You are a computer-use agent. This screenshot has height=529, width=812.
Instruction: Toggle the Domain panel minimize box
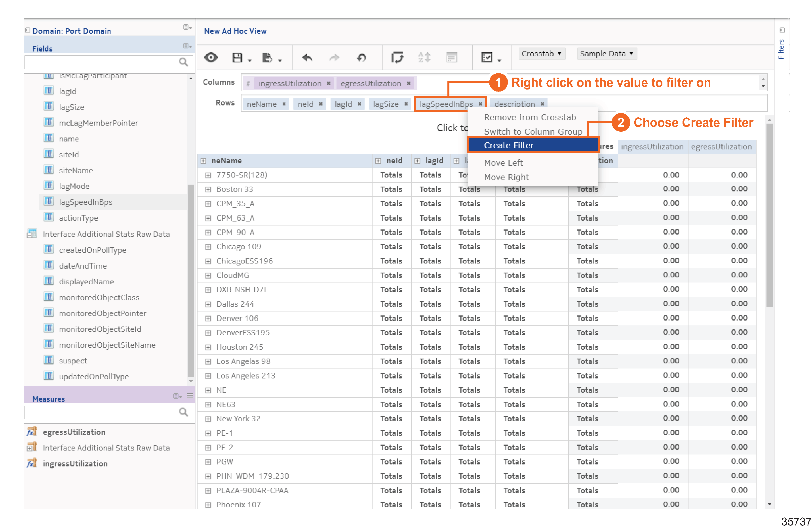[x=28, y=30]
